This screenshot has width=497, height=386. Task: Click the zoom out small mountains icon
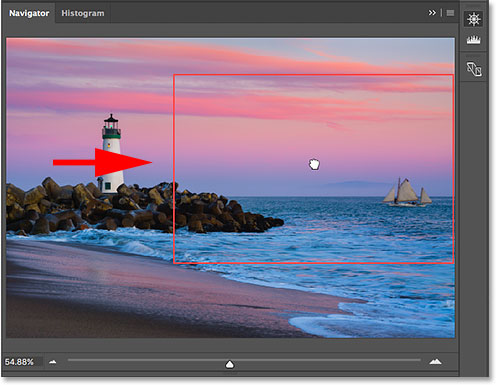pos(53,362)
